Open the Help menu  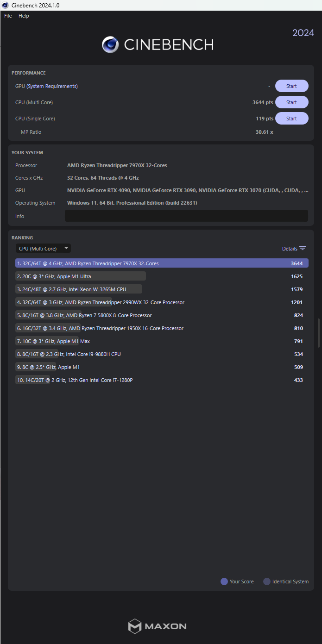[24, 16]
